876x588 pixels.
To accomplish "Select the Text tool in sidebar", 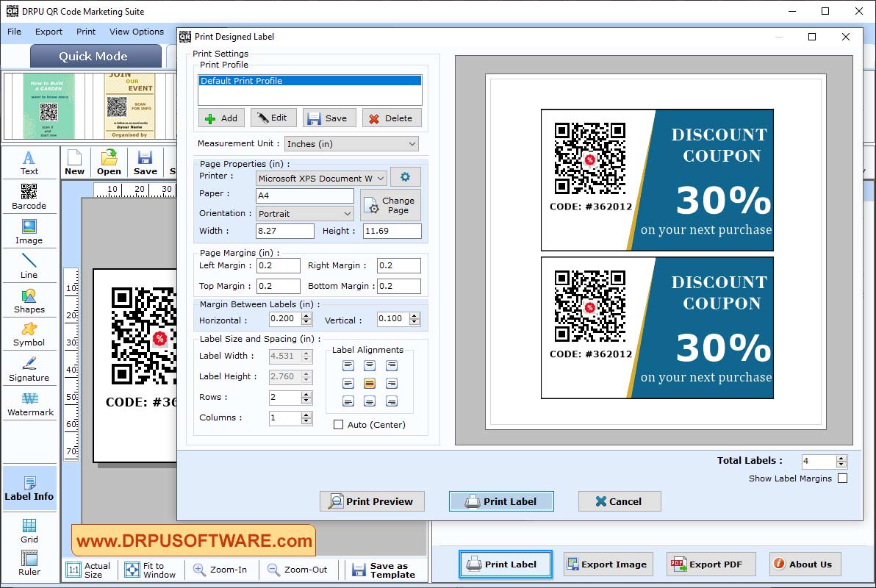I will (x=29, y=163).
